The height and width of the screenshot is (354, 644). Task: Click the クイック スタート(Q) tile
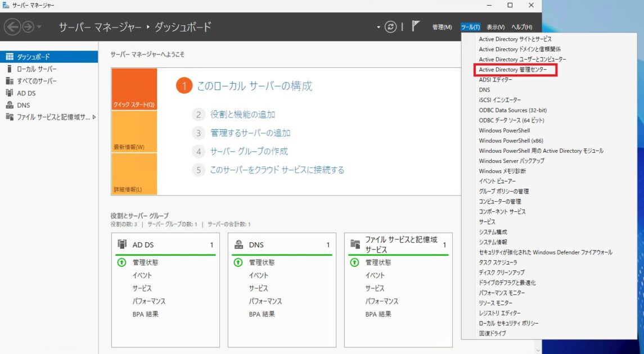click(x=134, y=89)
